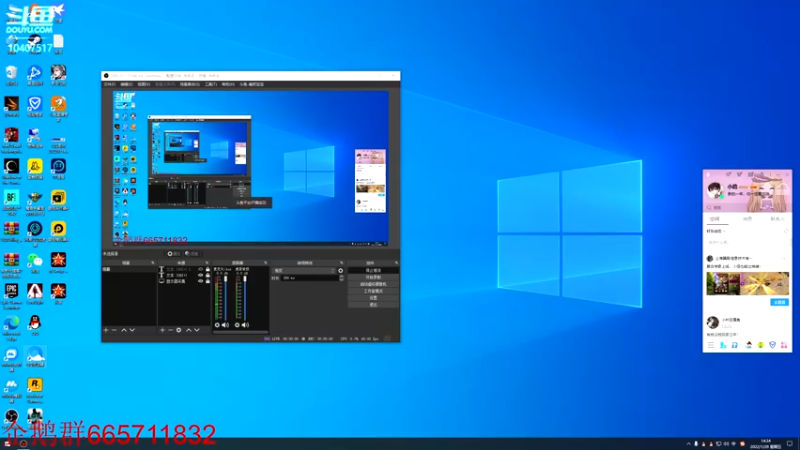Toggle visibility of the first text source
800x450 pixels.
(x=201, y=269)
